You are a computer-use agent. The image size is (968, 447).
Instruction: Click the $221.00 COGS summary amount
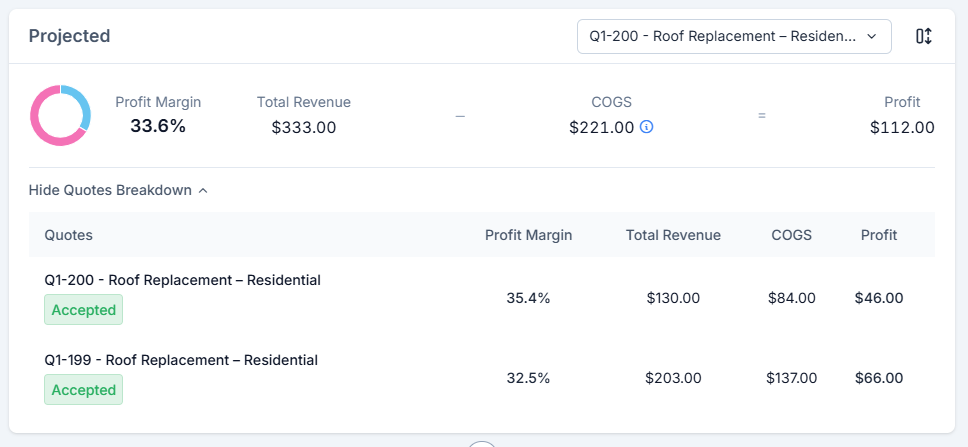coord(601,127)
